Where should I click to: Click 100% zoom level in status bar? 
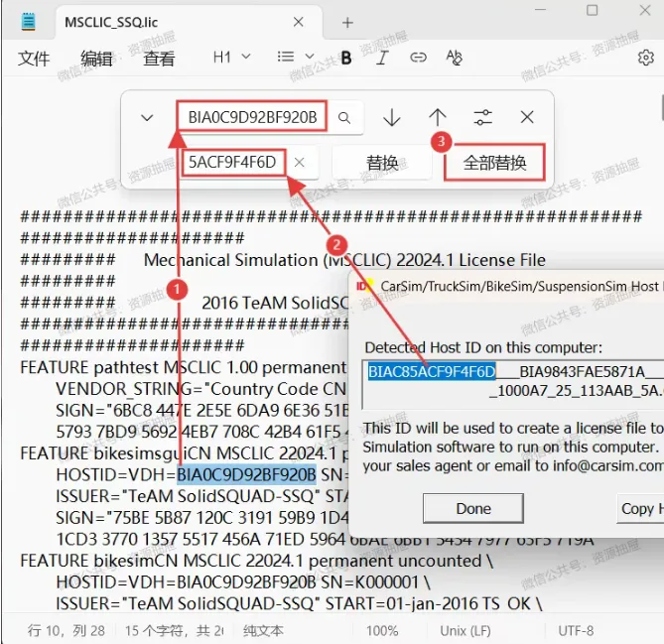click(x=382, y=631)
